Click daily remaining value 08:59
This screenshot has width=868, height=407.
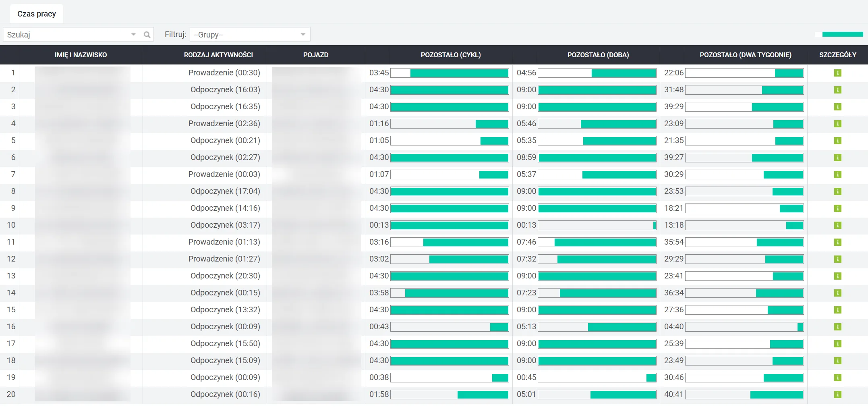click(526, 157)
